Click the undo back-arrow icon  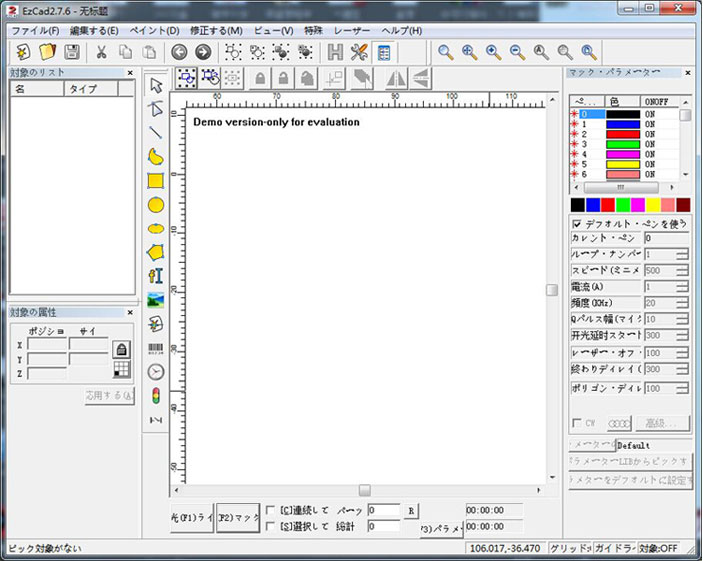179,52
